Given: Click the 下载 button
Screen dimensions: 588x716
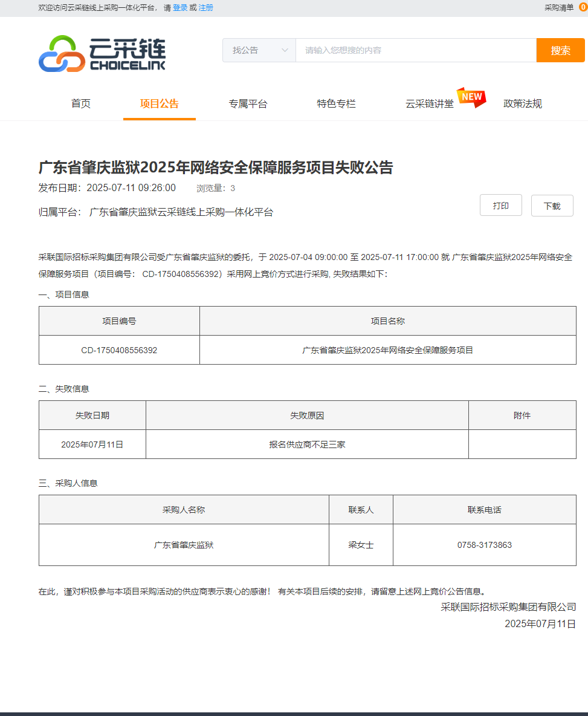Looking at the screenshot, I should (552, 206).
